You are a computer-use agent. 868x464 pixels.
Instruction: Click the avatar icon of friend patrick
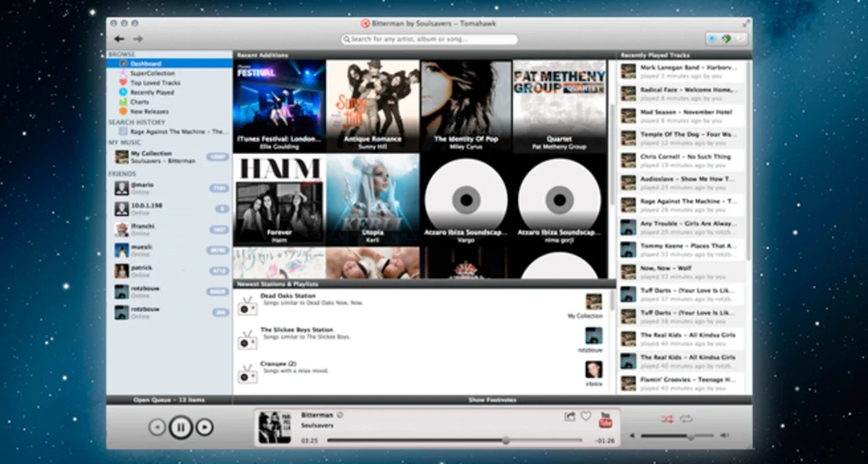(x=122, y=271)
